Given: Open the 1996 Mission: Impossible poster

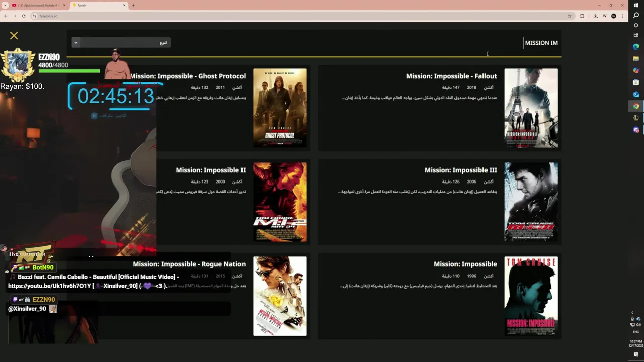Looking at the screenshot, I should [x=531, y=296].
